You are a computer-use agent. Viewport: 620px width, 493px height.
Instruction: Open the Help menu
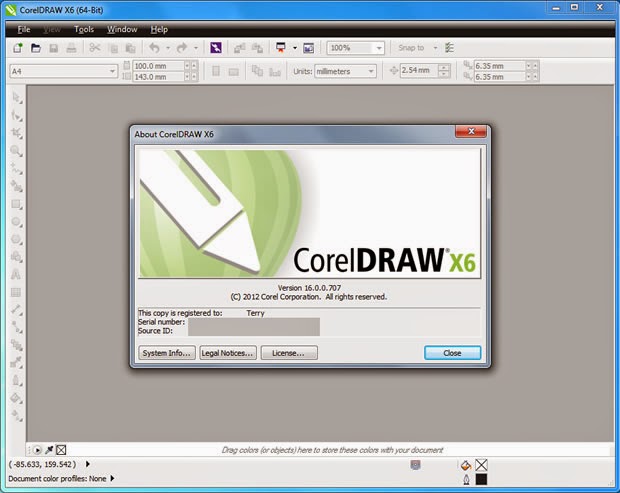(x=159, y=29)
